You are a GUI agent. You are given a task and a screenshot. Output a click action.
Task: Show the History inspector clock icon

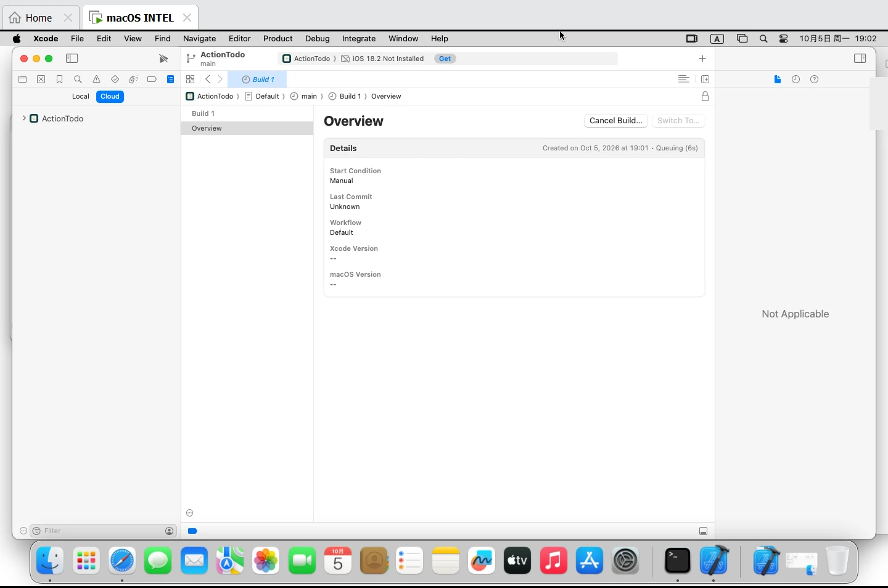[x=796, y=80]
